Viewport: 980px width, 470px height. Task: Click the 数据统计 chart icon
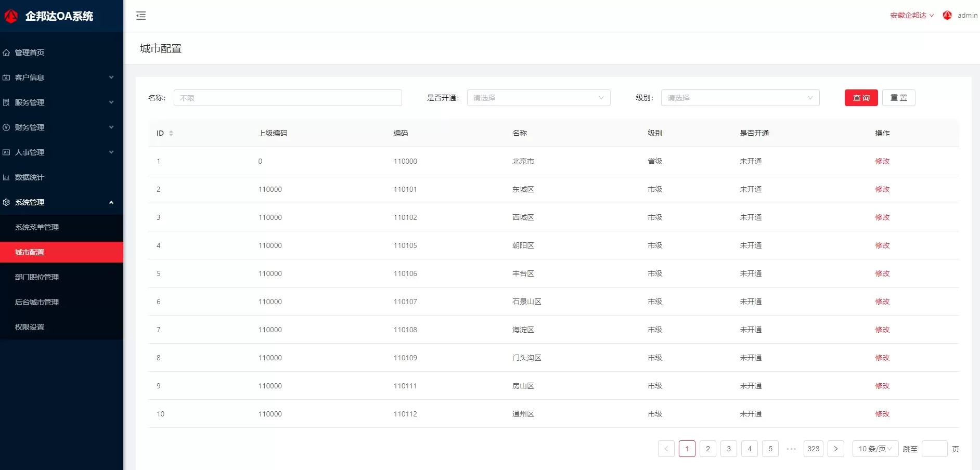pos(6,177)
